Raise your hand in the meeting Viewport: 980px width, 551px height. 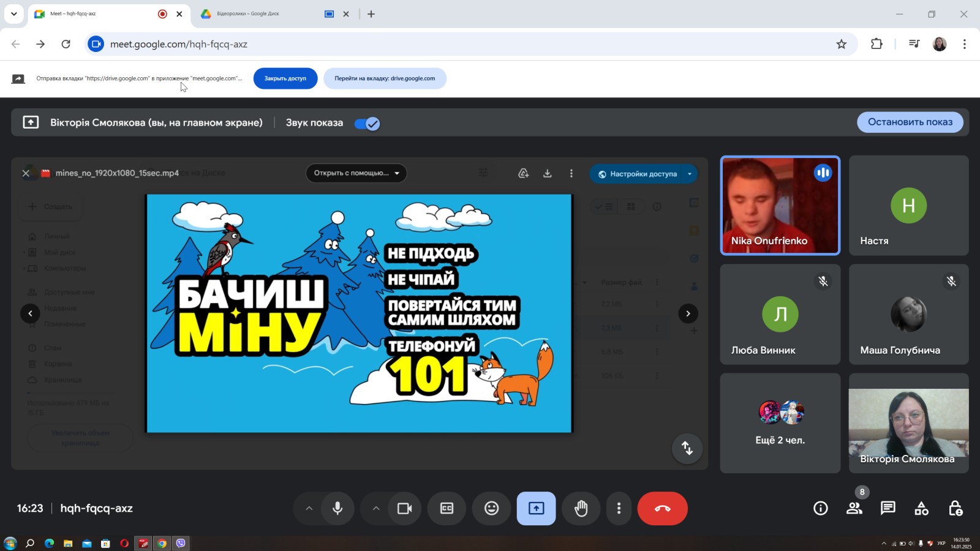(581, 508)
